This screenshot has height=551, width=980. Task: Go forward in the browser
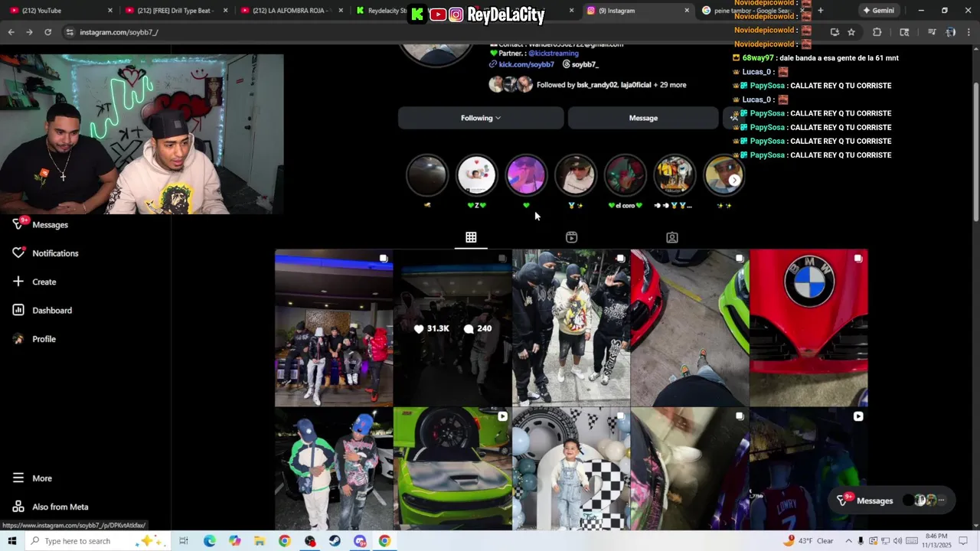point(29,32)
